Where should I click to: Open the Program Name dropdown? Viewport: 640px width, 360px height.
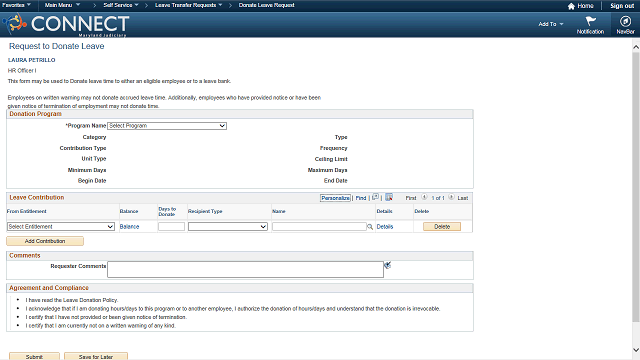pyautogui.click(x=167, y=126)
